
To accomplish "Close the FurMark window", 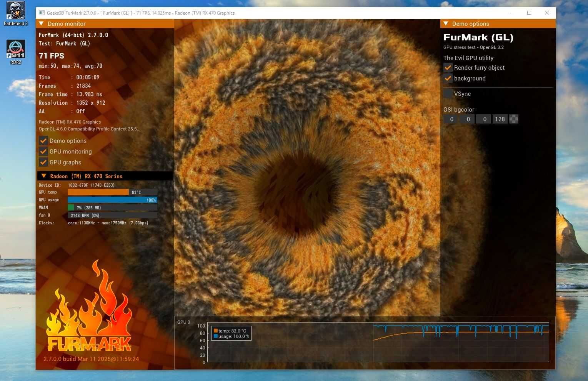I will (x=547, y=13).
